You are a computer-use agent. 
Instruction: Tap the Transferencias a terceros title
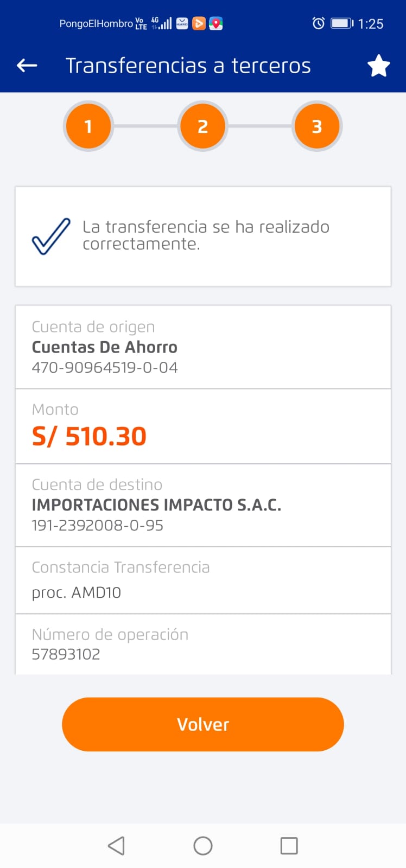click(x=188, y=66)
